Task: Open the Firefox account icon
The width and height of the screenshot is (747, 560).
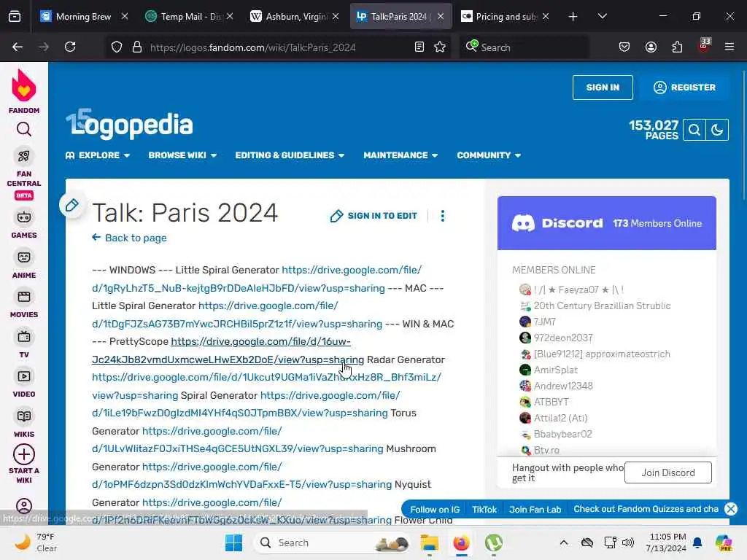Action: pos(651,47)
